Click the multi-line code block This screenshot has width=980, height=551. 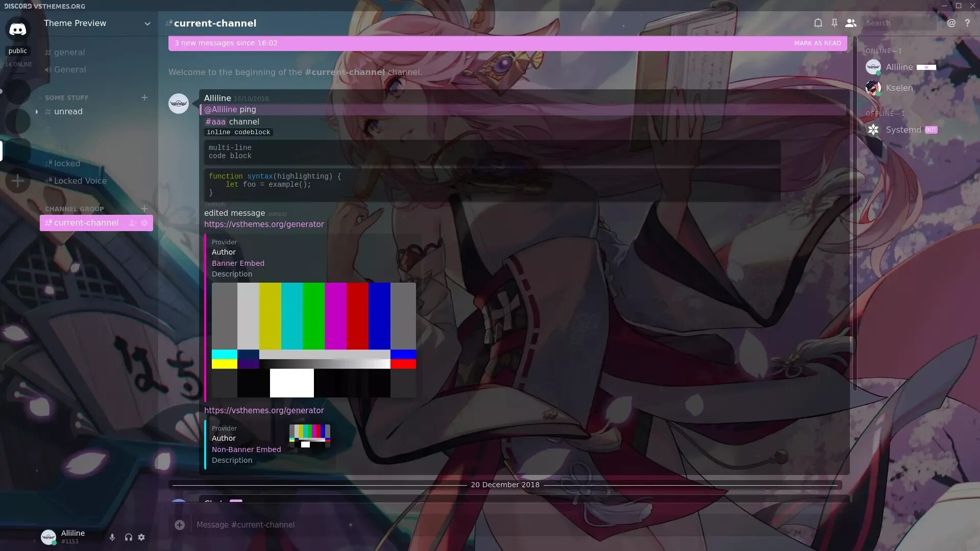(493, 152)
